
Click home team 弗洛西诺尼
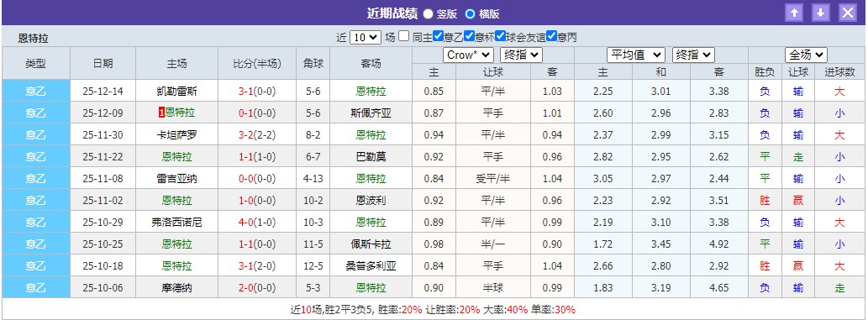point(177,223)
